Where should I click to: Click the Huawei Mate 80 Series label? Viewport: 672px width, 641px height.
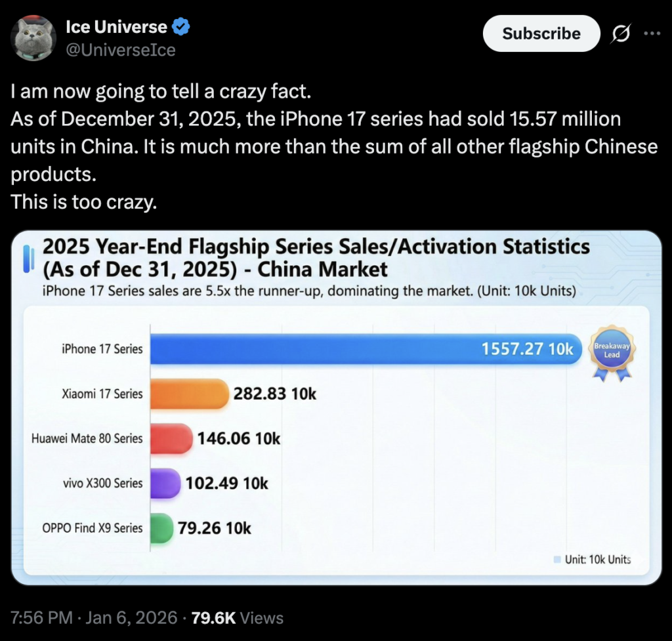pyautogui.click(x=87, y=438)
